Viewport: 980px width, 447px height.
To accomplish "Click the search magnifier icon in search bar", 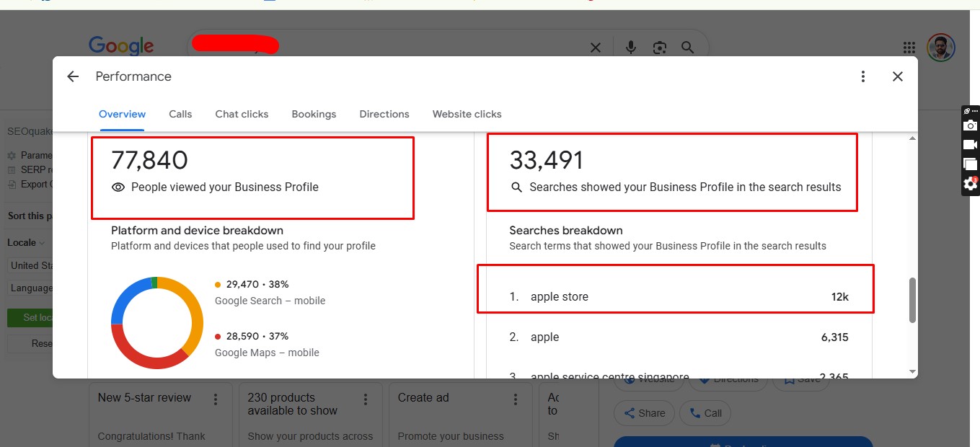I will [687, 48].
